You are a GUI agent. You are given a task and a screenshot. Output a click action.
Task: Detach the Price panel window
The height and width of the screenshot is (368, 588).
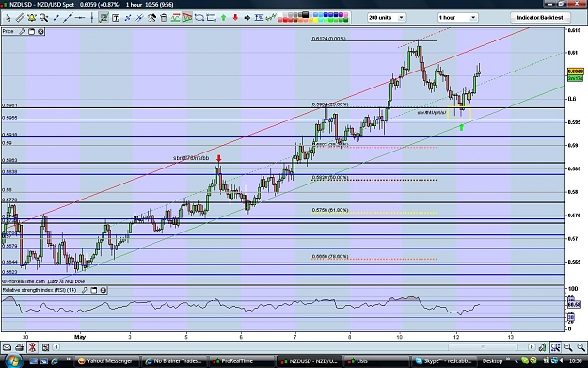(31, 32)
